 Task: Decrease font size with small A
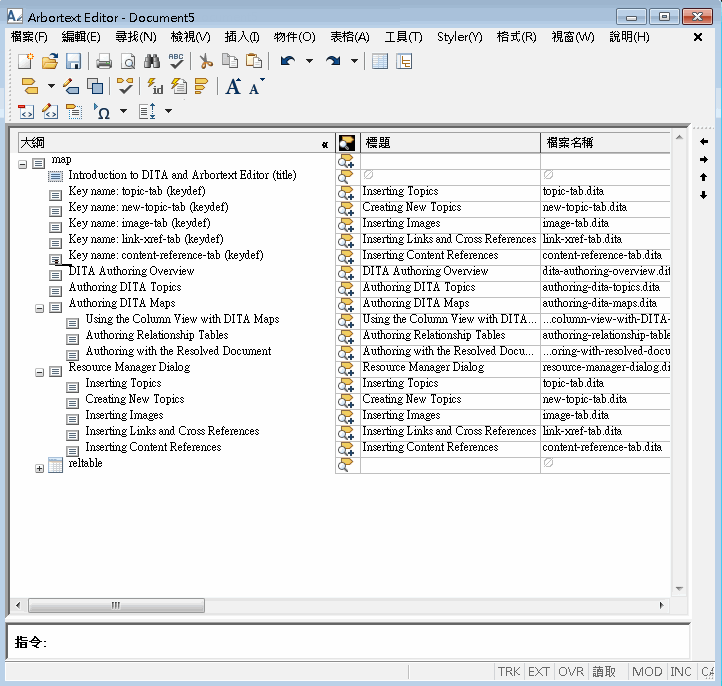[256, 86]
